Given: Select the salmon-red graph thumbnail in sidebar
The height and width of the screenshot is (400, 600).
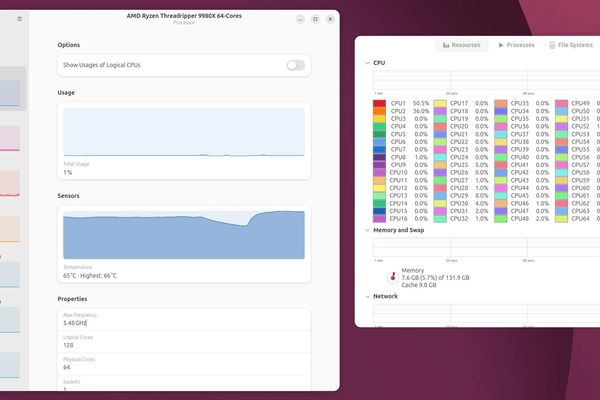Looking at the screenshot, I should point(10,183).
